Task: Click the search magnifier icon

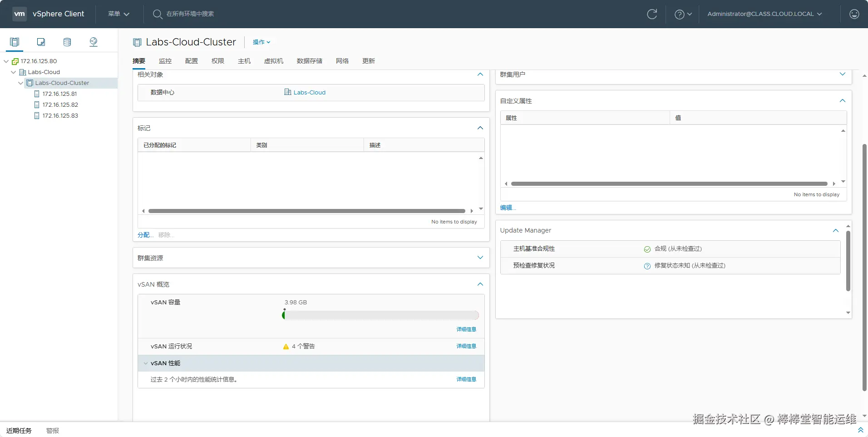Action: pos(157,14)
